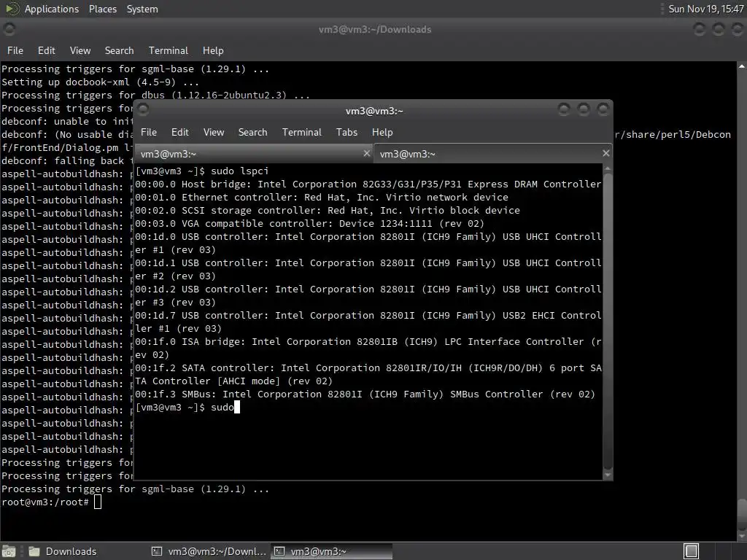Open View menu in Downloads terminal window
The image size is (747, 560).
[80, 50]
